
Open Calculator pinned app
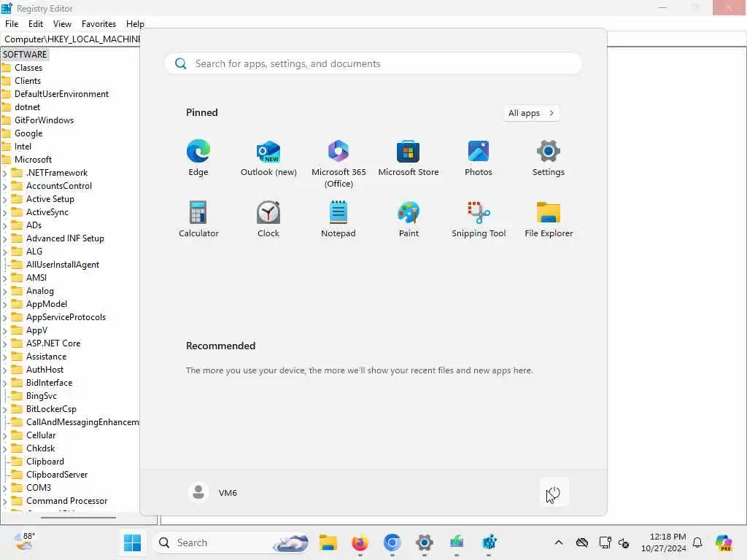point(198,219)
